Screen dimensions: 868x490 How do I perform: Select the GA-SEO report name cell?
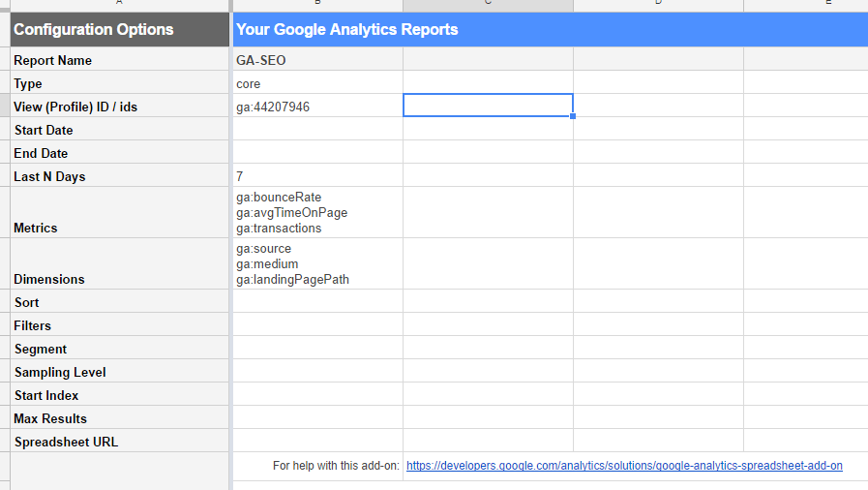317,60
